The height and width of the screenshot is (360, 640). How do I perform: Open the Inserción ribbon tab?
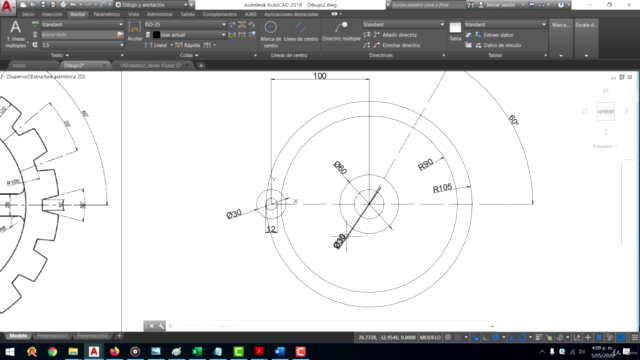click(x=52, y=14)
